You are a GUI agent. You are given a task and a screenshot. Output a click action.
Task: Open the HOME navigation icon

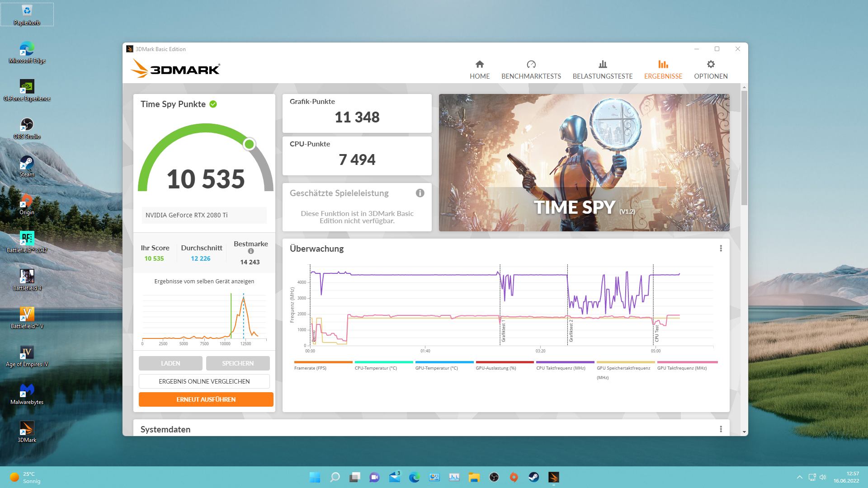480,65
